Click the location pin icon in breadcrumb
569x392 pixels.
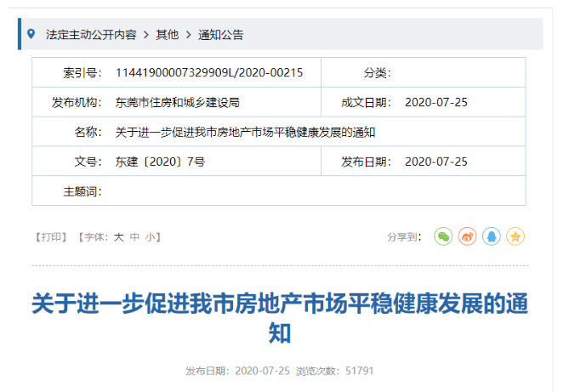pos(31,34)
